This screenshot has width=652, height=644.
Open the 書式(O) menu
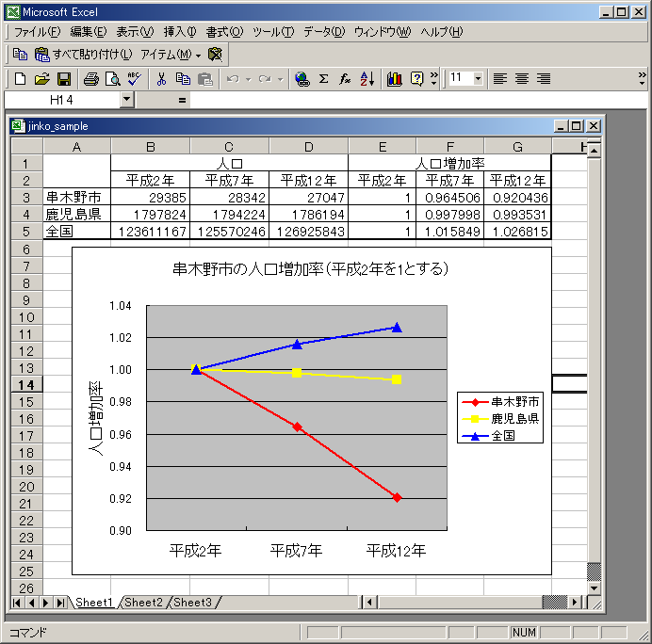[x=224, y=32]
